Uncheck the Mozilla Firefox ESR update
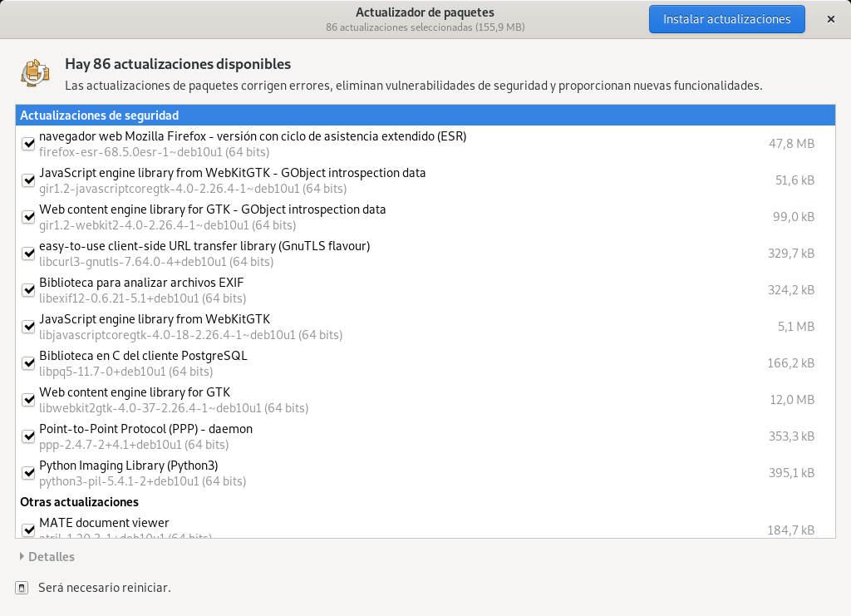The width and height of the screenshot is (851, 616). [27, 144]
